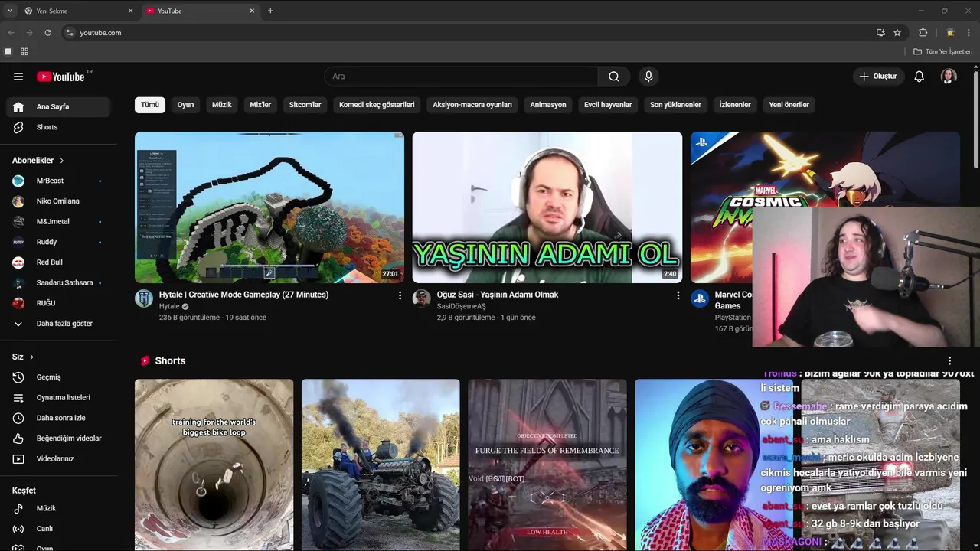Image resolution: width=980 pixels, height=551 pixels.
Task: Select the Mix'ler filter chip
Action: coord(260,105)
